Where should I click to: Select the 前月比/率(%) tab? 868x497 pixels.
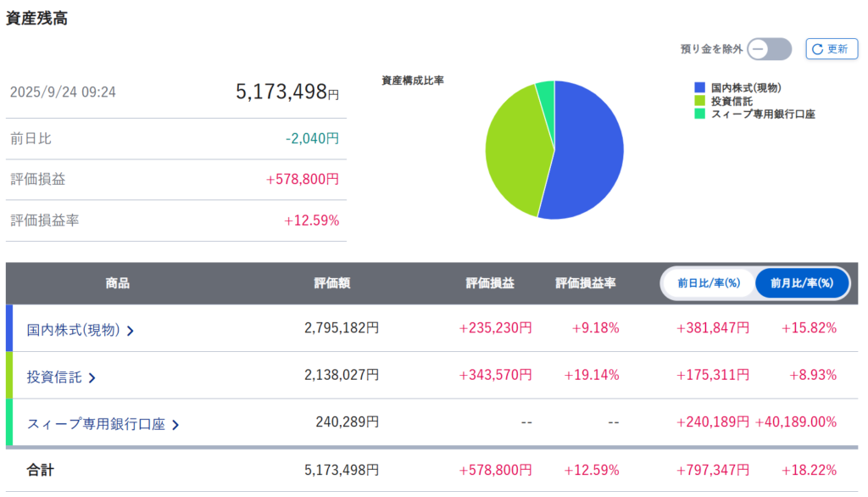click(x=801, y=283)
